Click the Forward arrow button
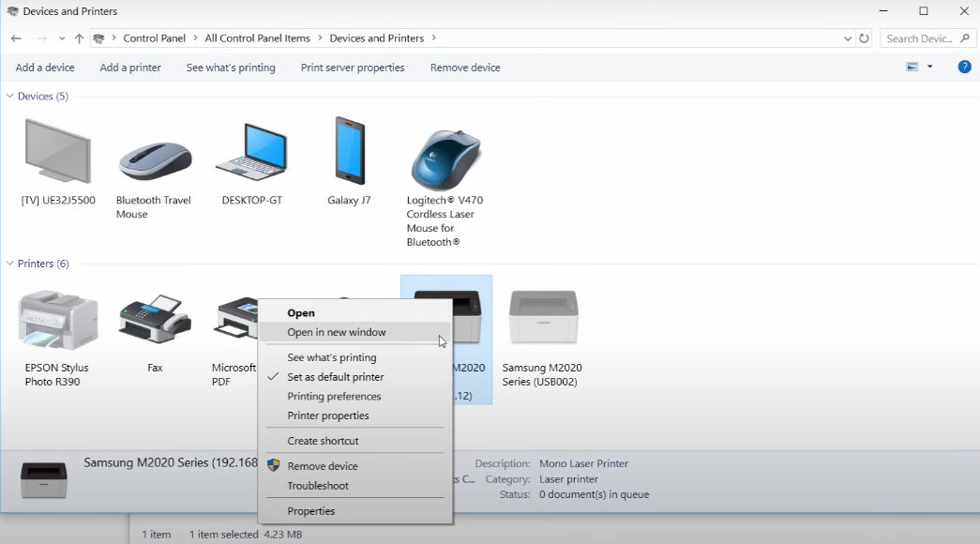 tap(41, 38)
